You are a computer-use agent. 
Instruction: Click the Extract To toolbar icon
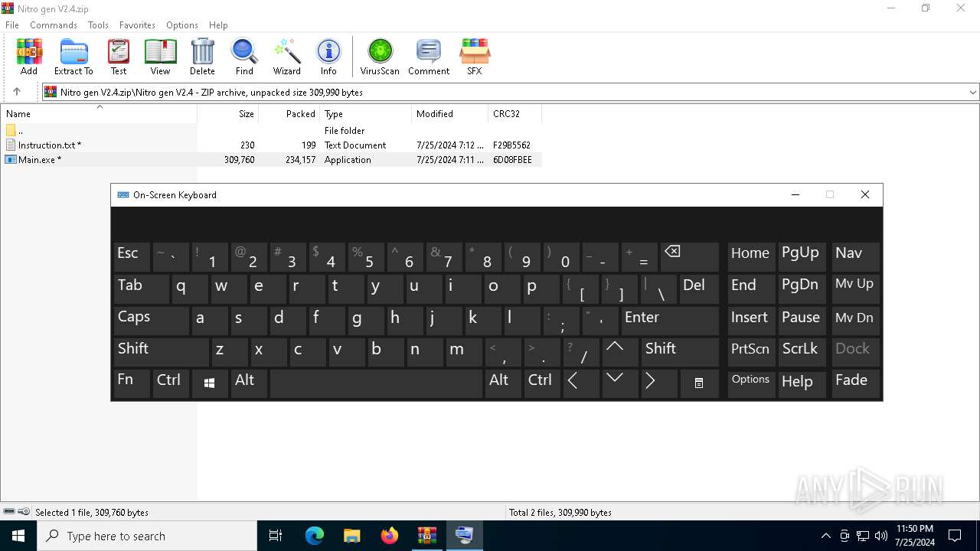tap(73, 57)
